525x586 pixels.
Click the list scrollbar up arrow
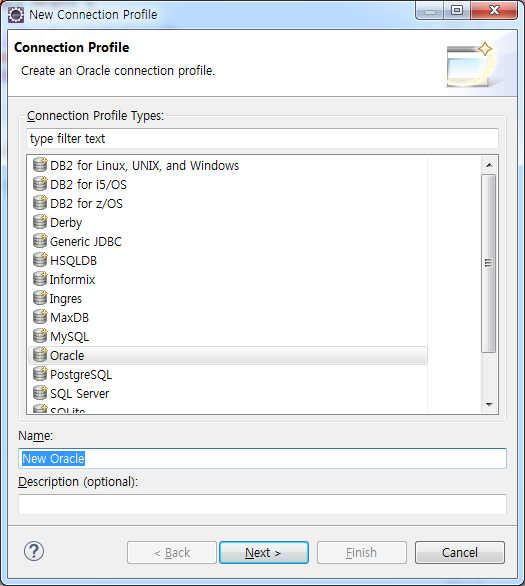click(489, 165)
